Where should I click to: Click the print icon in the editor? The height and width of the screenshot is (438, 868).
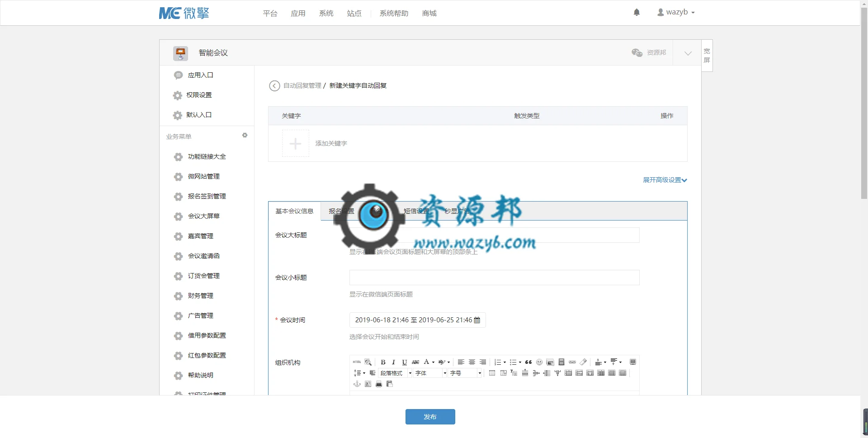(x=379, y=384)
